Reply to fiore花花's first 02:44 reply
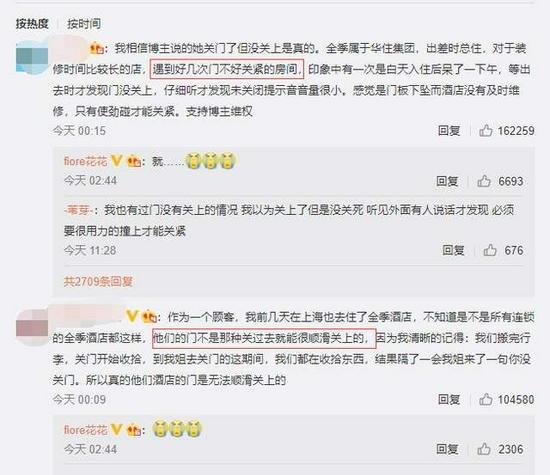Image resolution: width=550 pixels, height=475 pixels. [x=447, y=181]
